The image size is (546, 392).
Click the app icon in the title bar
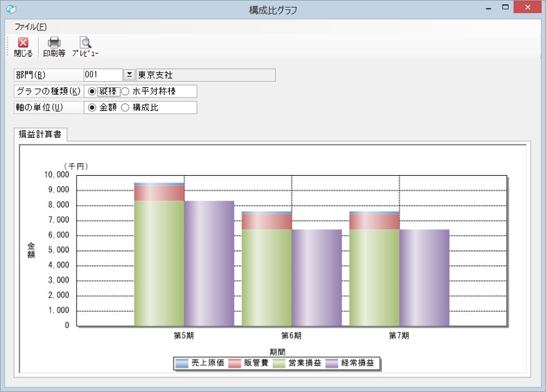[x=11, y=9]
